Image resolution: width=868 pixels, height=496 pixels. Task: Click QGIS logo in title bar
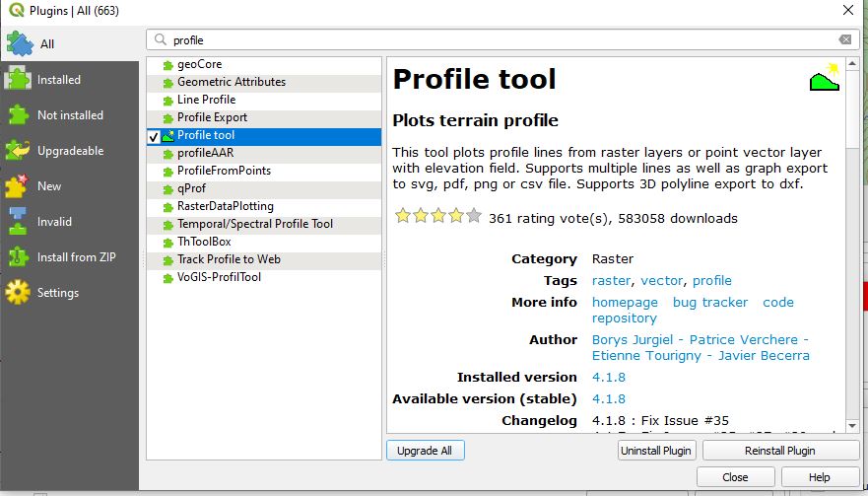coord(17,11)
